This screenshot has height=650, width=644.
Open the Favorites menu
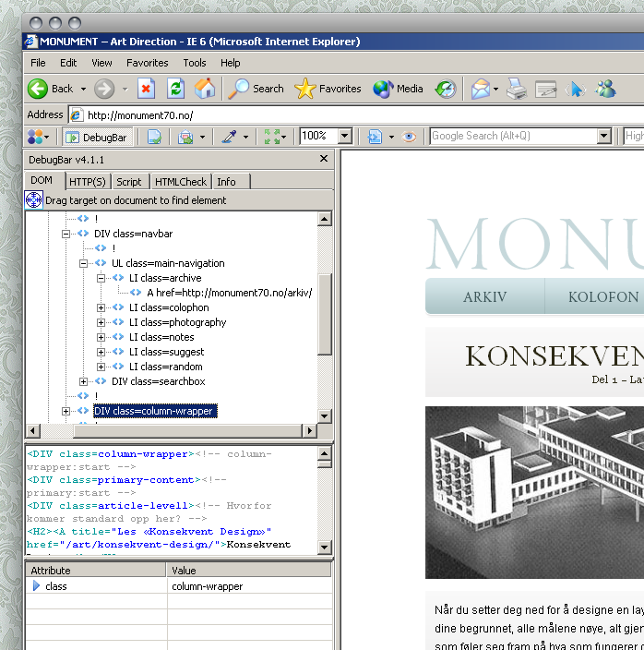pyautogui.click(x=148, y=63)
